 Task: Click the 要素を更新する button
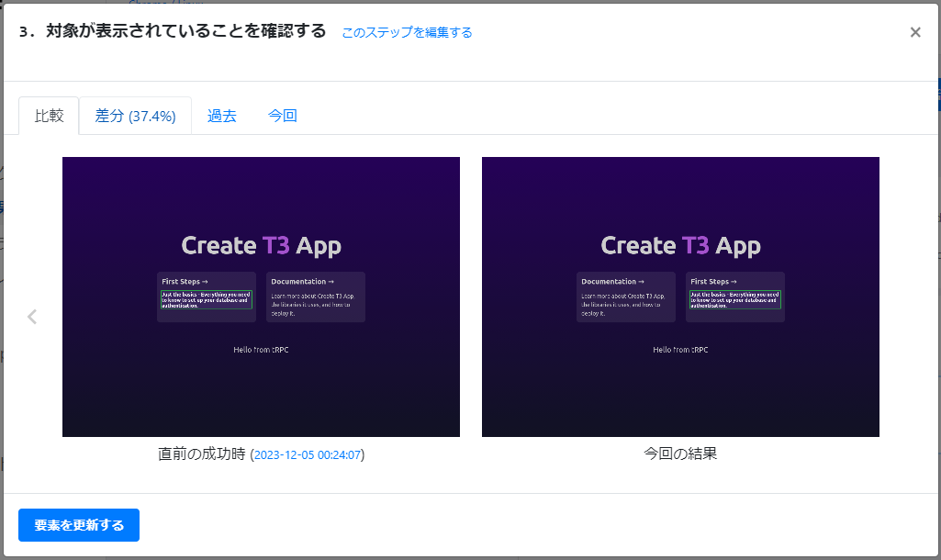pos(79,525)
